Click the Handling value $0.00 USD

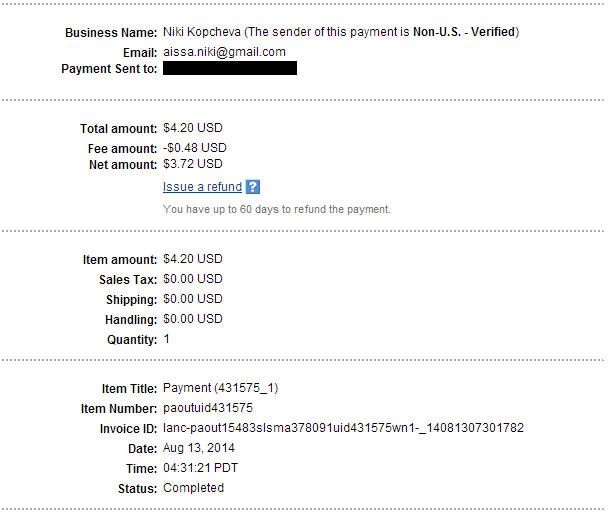pyautogui.click(x=193, y=319)
